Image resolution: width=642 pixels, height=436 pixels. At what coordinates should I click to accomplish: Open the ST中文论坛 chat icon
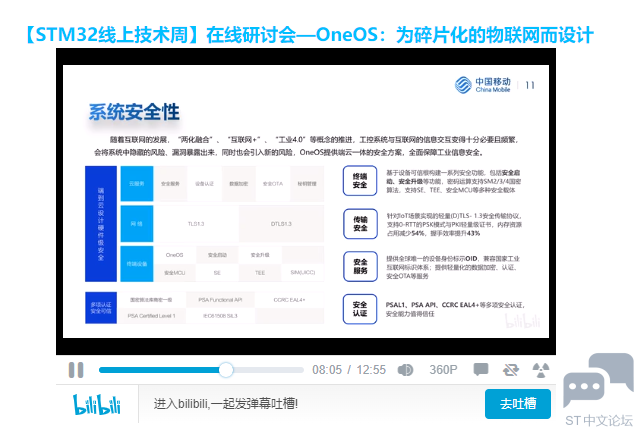(x=598, y=381)
